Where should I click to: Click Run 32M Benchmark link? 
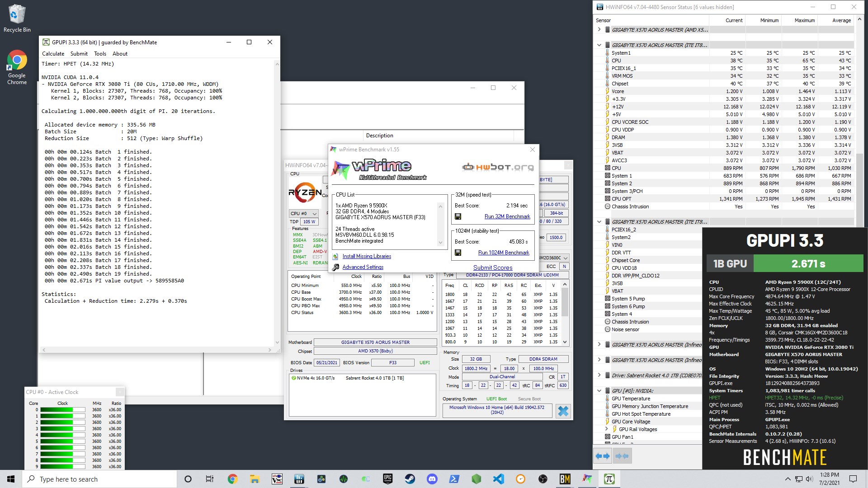click(507, 216)
